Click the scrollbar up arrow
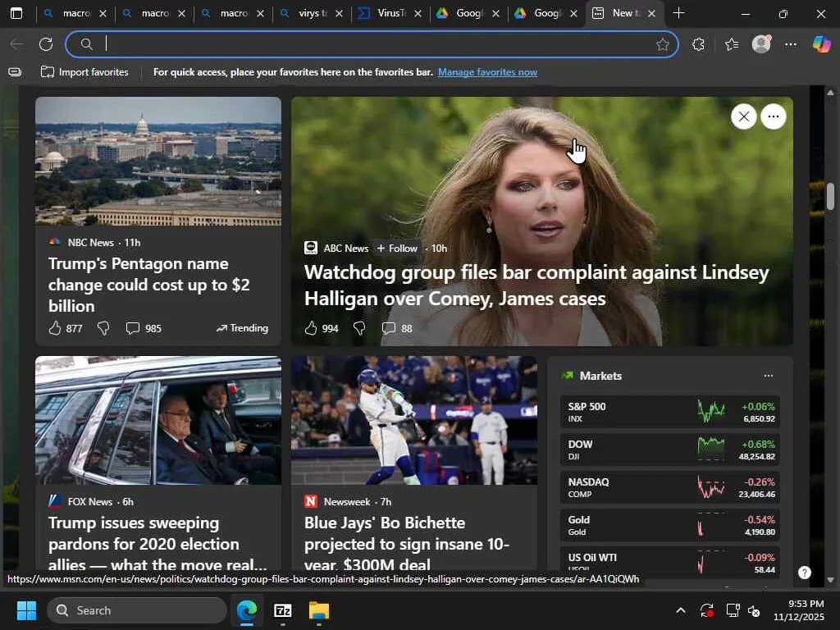The width and height of the screenshot is (840, 630). 830,93
